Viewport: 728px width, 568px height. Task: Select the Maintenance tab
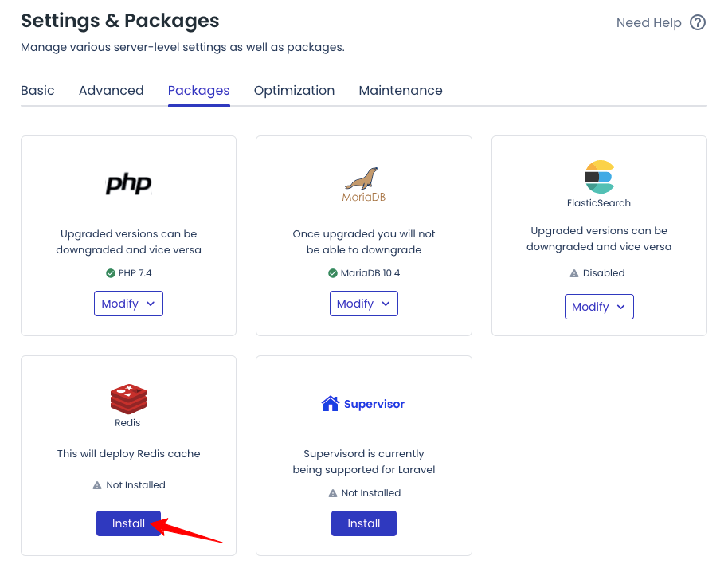pyautogui.click(x=401, y=91)
